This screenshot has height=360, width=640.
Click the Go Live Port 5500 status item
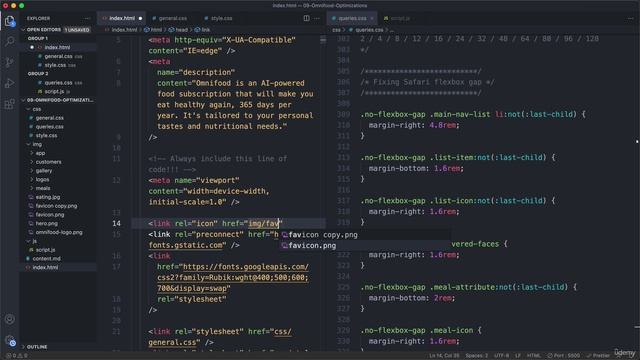click(x=564, y=356)
